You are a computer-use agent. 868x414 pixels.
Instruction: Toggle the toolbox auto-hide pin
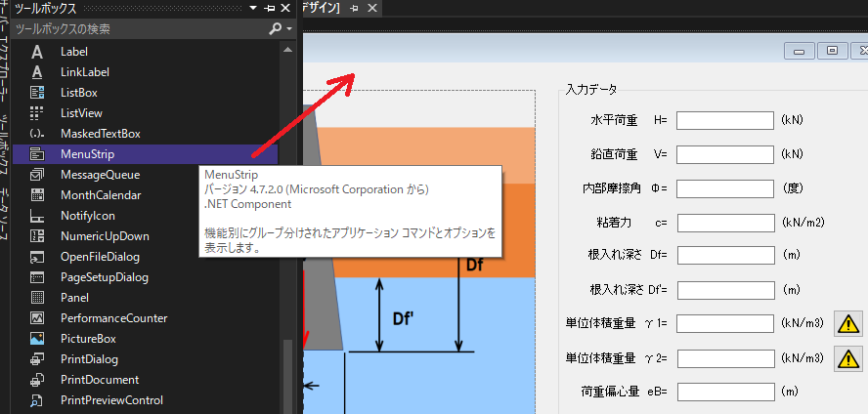[270, 8]
